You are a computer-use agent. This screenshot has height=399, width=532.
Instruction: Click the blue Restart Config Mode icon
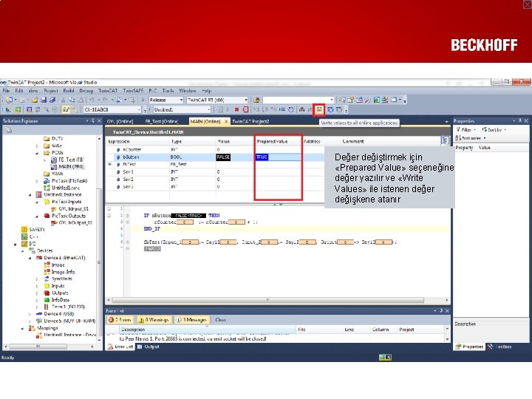(29, 109)
